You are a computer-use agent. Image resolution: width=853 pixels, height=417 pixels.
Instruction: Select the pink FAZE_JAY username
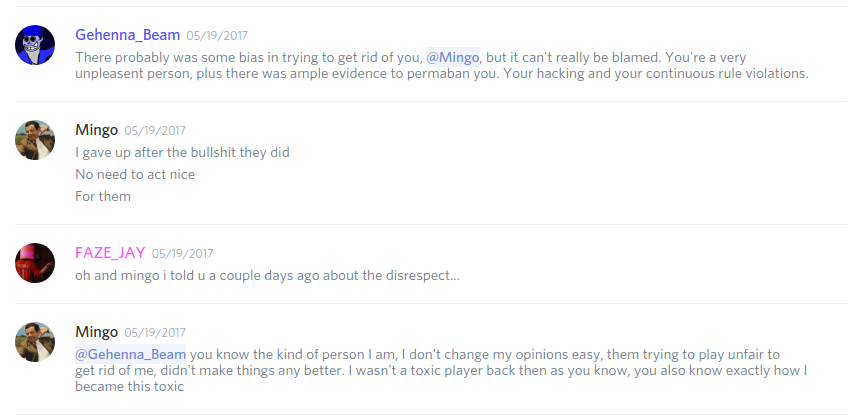click(109, 253)
